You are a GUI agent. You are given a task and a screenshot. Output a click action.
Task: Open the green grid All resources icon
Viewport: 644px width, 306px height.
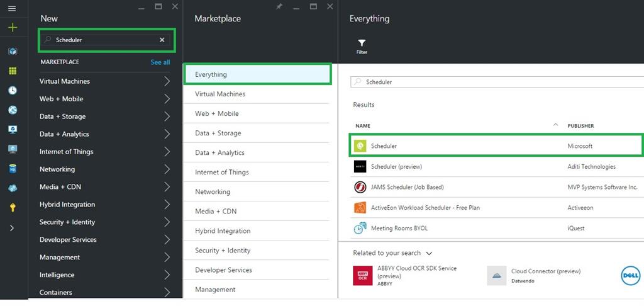tap(13, 71)
